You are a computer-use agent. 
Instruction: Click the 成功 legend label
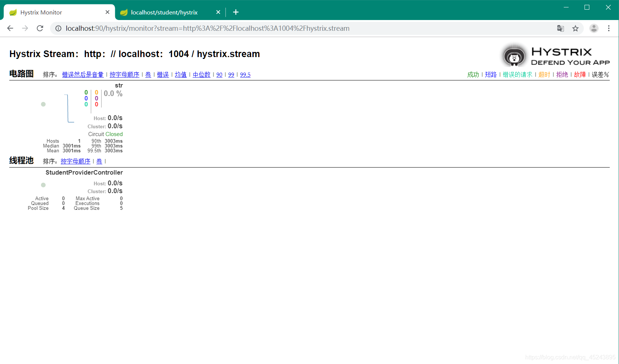click(473, 75)
